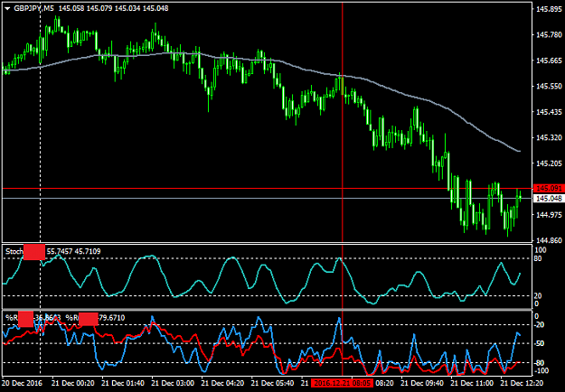Screen dimensions: 565x392
Task: Click the 80 level on Stochastic scale
Action: pyautogui.click(x=540, y=258)
